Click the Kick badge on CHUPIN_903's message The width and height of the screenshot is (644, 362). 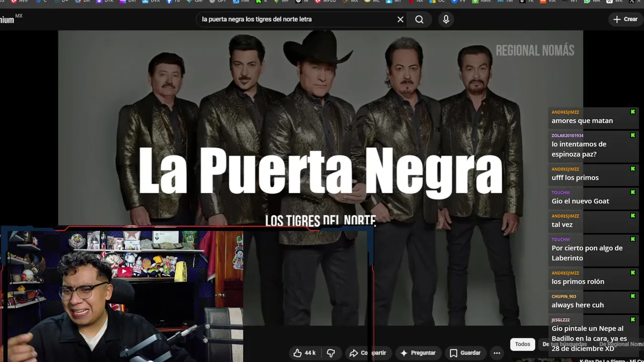coord(633,296)
